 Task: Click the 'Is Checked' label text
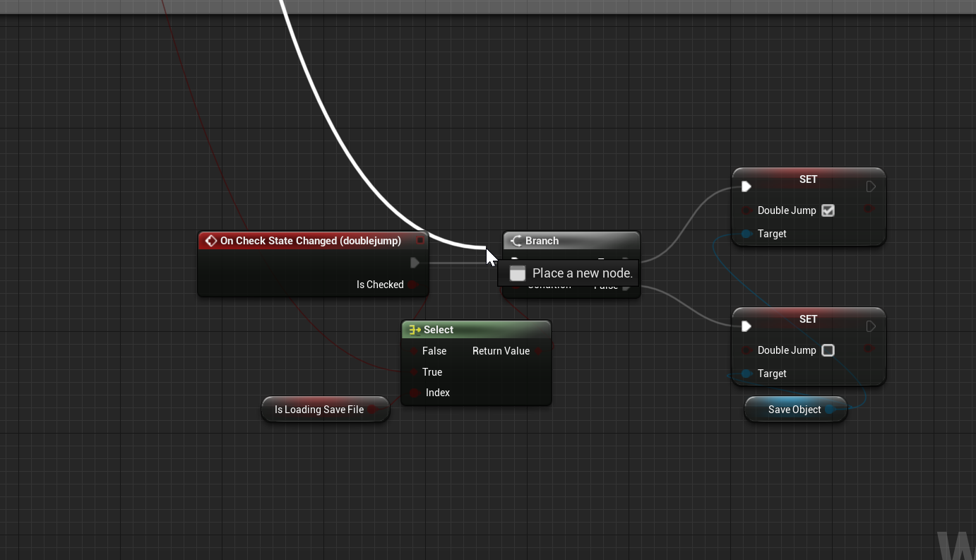tap(380, 285)
